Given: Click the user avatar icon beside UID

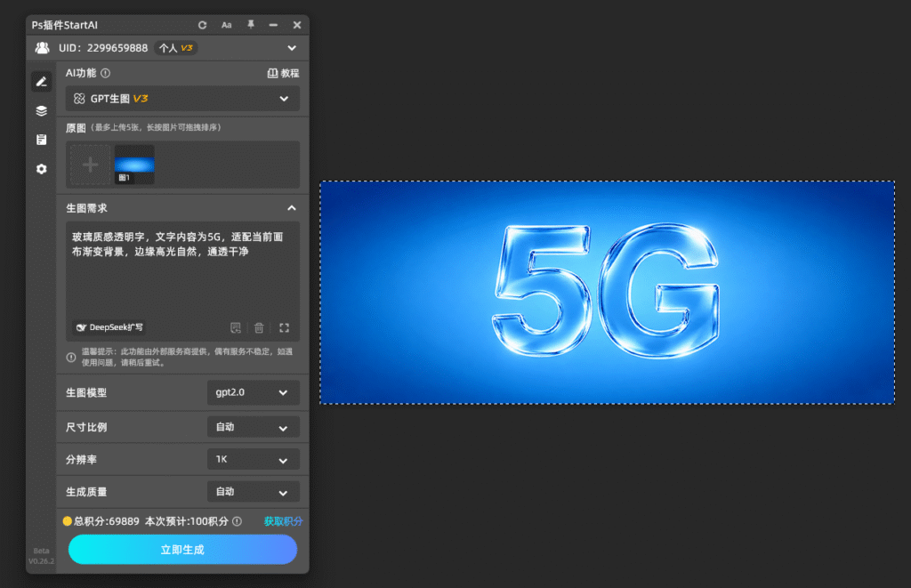Looking at the screenshot, I should tap(43, 48).
